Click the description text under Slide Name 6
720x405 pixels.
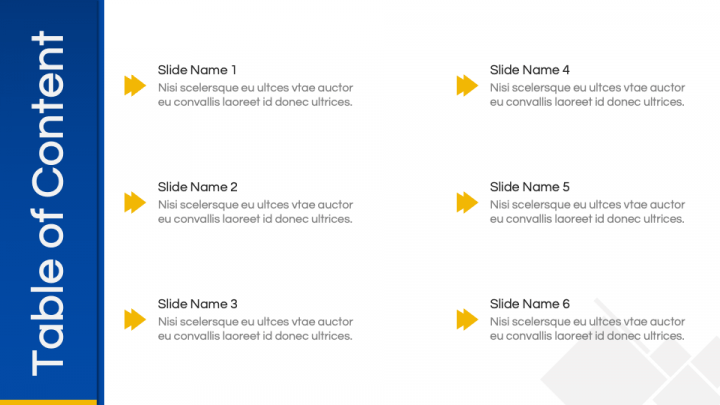click(x=587, y=329)
